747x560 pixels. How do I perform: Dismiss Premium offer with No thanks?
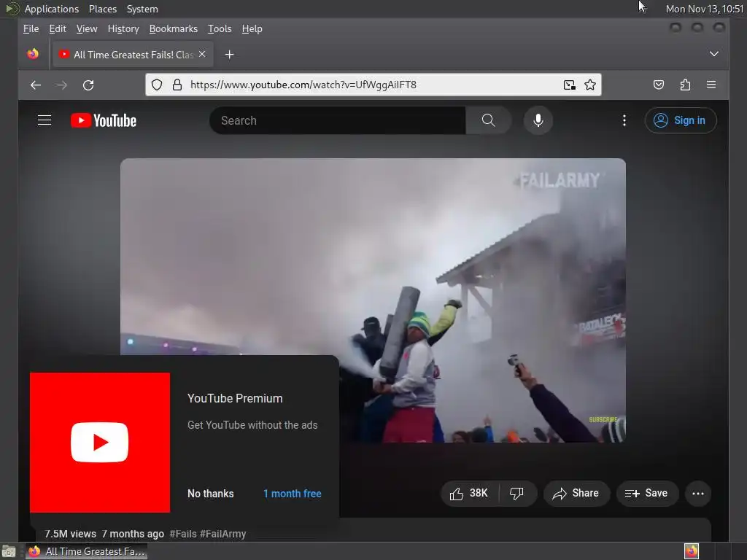click(211, 494)
